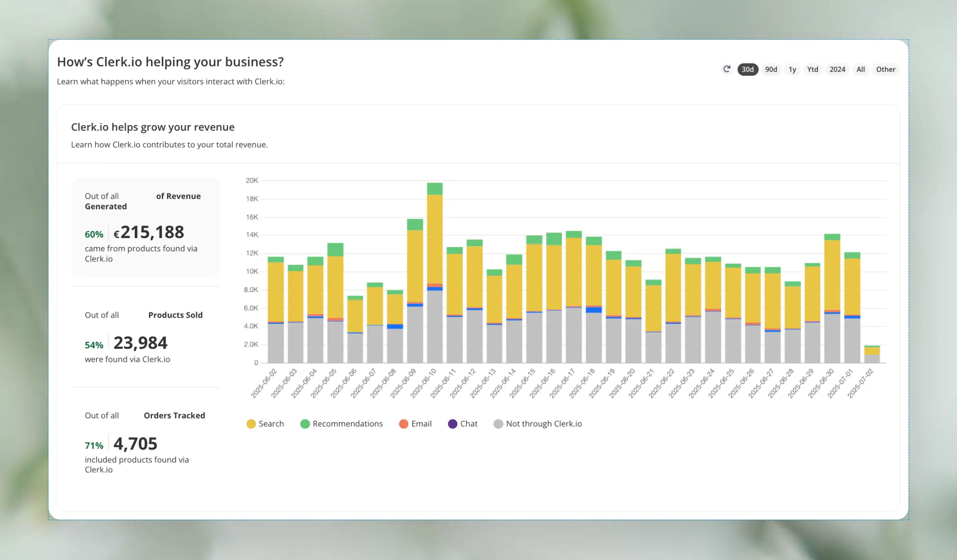This screenshot has height=560, width=957.
Task: Toggle the Search legend color dot
Action: pos(251,424)
